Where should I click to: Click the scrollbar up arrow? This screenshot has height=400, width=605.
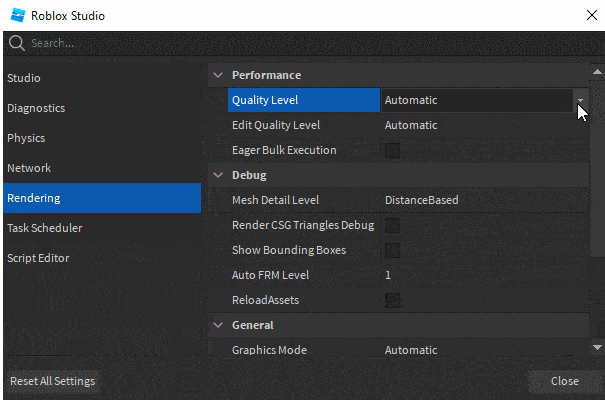(x=597, y=72)
